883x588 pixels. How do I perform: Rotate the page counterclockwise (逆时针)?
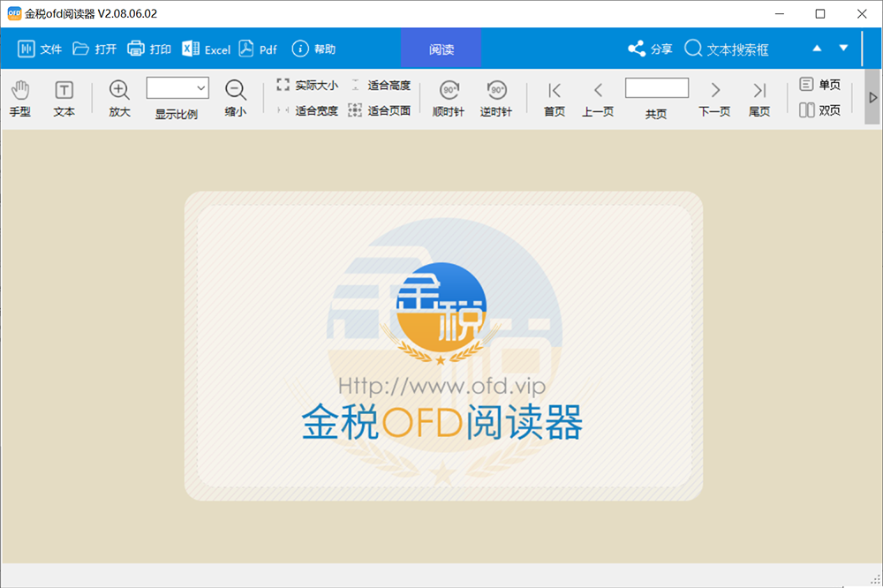click(497, 95)
